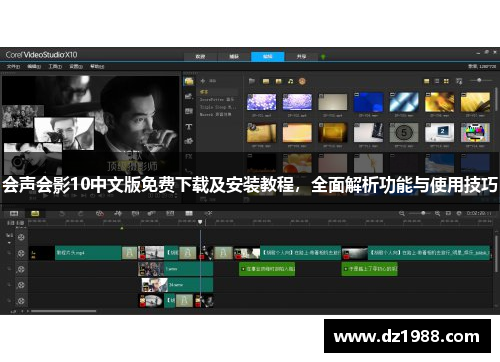
Task: Zoom out the timeline magnifier icon
Action: pyautogui.click(x=402, y=213)
